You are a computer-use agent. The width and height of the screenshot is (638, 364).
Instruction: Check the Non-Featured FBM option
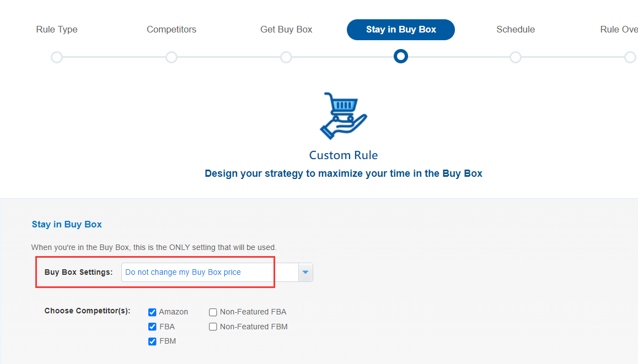pyautogui.click(x=213, y=327)
